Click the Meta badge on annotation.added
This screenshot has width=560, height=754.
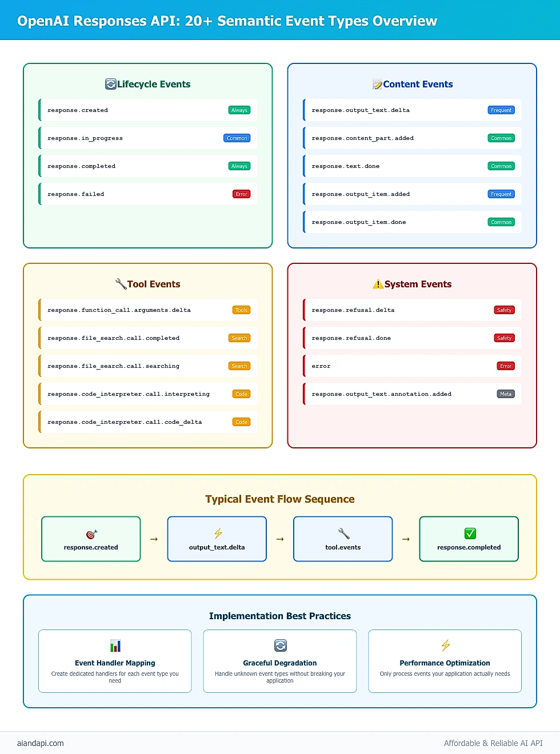[506, 394]
